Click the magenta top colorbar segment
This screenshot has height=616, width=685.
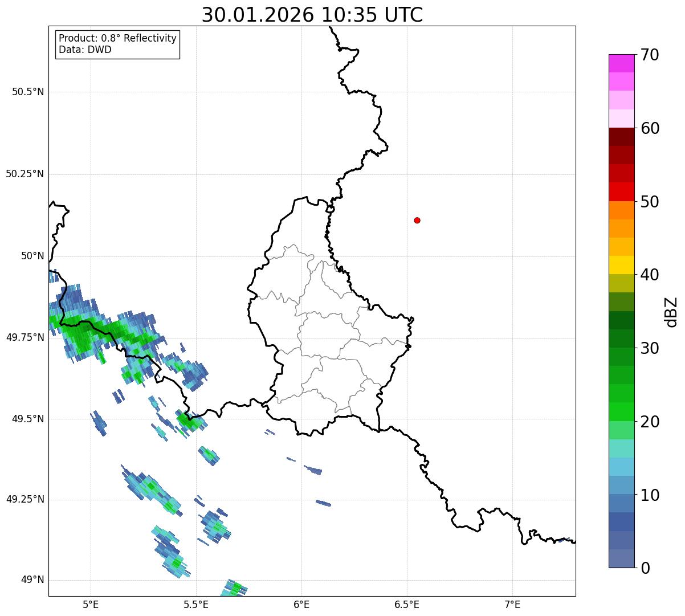tap(622, 63)
